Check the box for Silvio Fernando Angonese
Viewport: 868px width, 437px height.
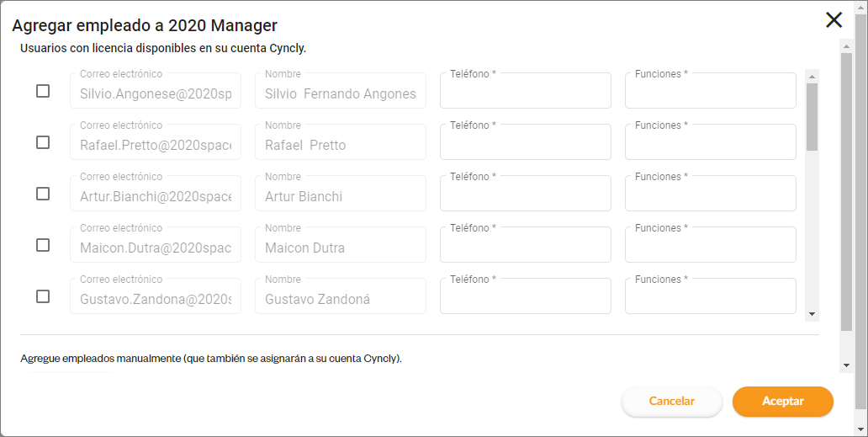[x=43, y=91]
